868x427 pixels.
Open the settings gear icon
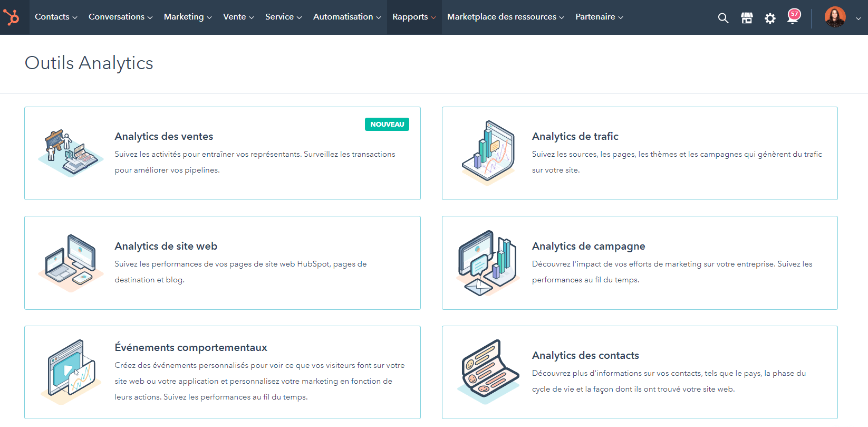[x=770, y=18]
